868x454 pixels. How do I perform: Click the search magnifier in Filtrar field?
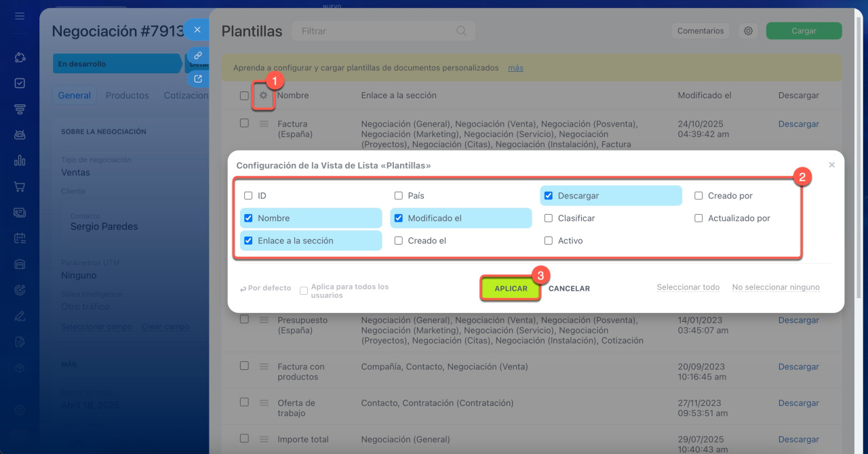[x=461, y=31]
